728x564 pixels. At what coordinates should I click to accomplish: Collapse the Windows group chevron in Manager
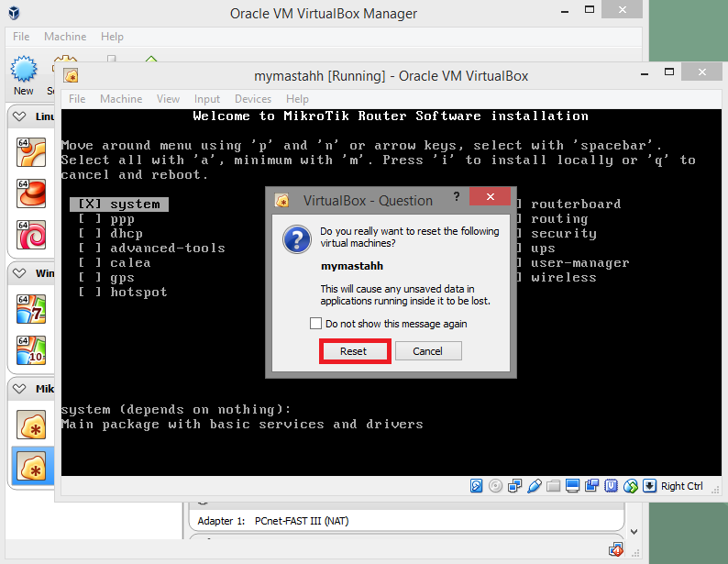[x=19, y=273]
